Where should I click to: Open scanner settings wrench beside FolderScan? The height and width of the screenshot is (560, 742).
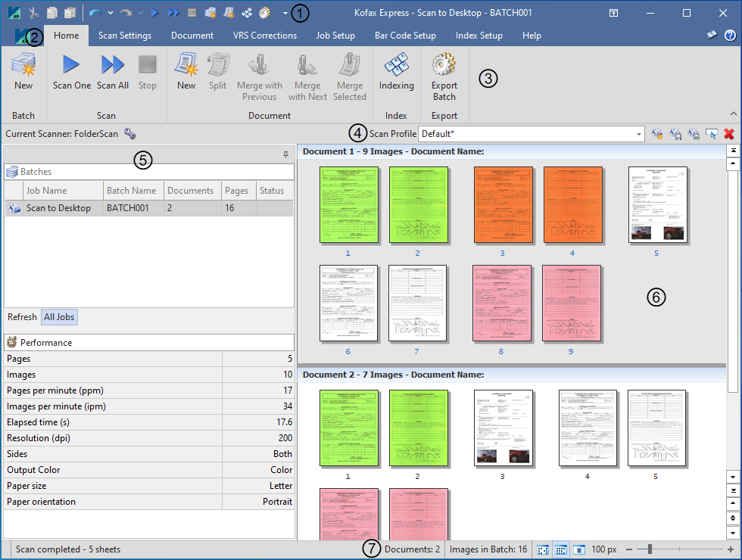point(130,134)
